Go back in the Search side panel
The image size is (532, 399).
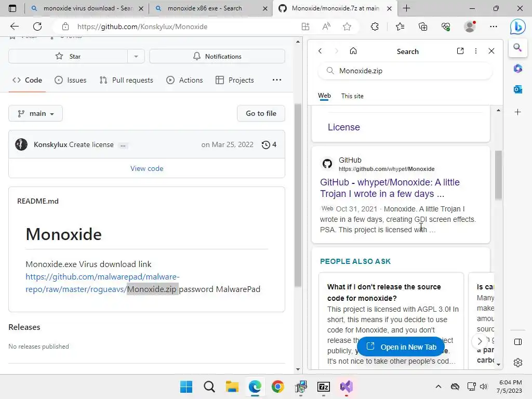(x=320, y=51)
